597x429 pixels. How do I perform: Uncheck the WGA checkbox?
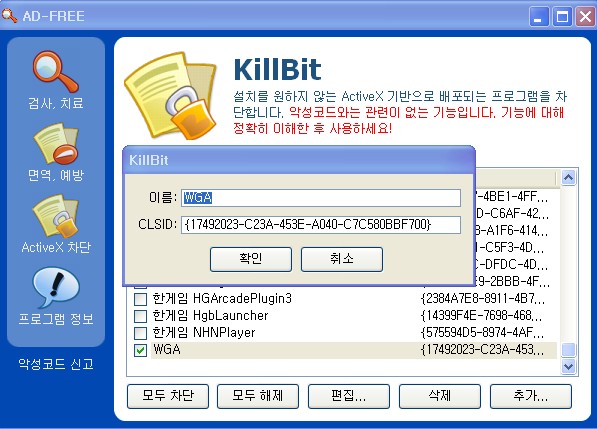tap(140, 350)
